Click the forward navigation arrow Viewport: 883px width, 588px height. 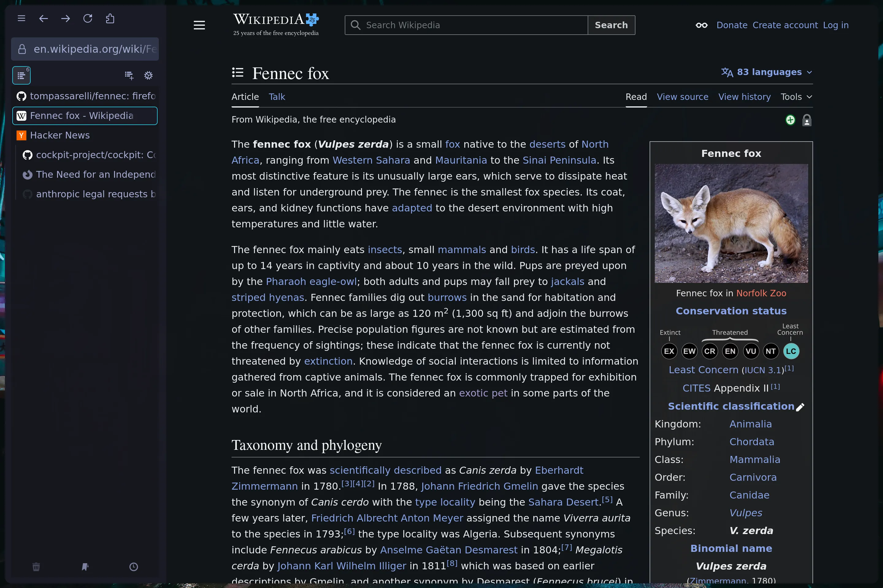66,18
